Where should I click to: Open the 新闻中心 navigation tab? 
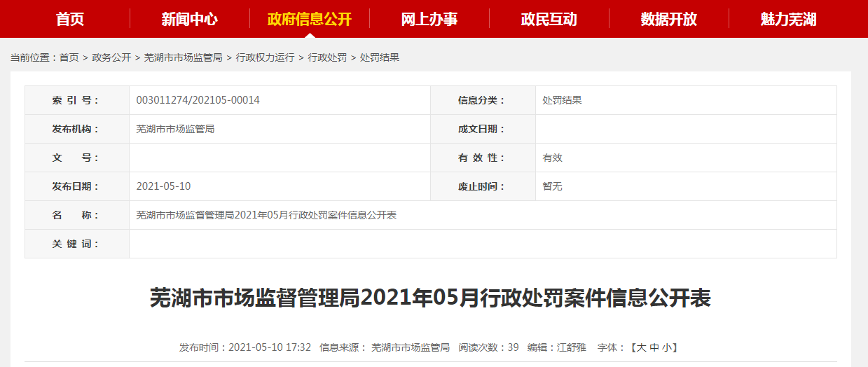[x=190, y=19]
